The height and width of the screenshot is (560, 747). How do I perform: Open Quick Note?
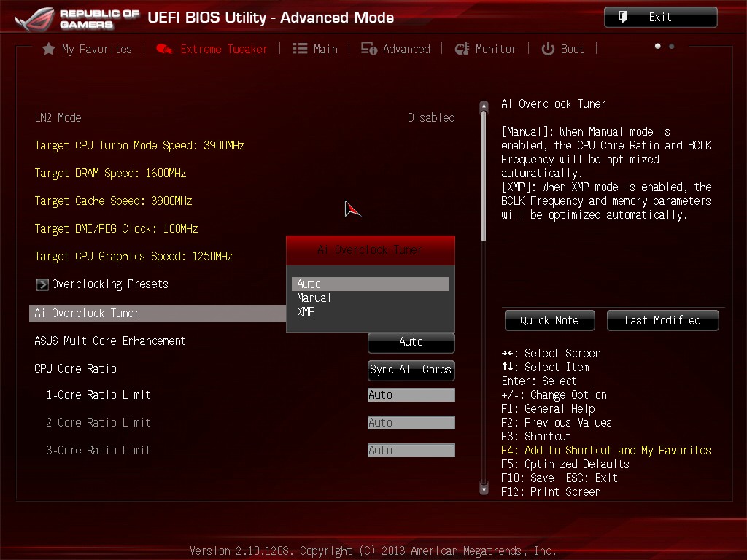(549, 321)
